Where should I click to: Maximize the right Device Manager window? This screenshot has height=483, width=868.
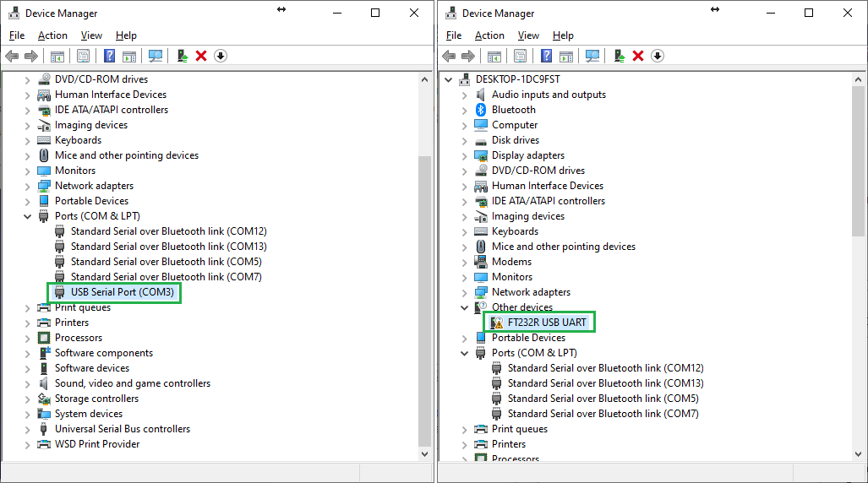tap(809, 13)
